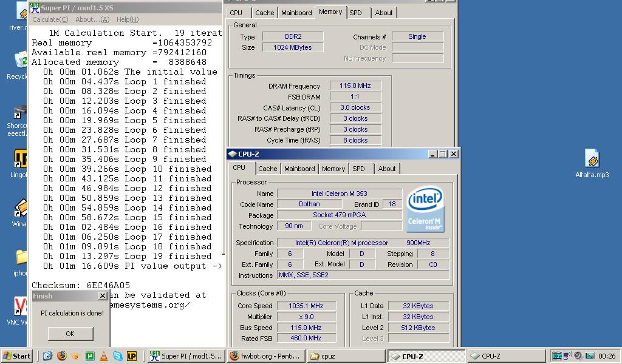The image size is (622, 364).
Task: Open the Windows Start menu
Action: point(16,356)
